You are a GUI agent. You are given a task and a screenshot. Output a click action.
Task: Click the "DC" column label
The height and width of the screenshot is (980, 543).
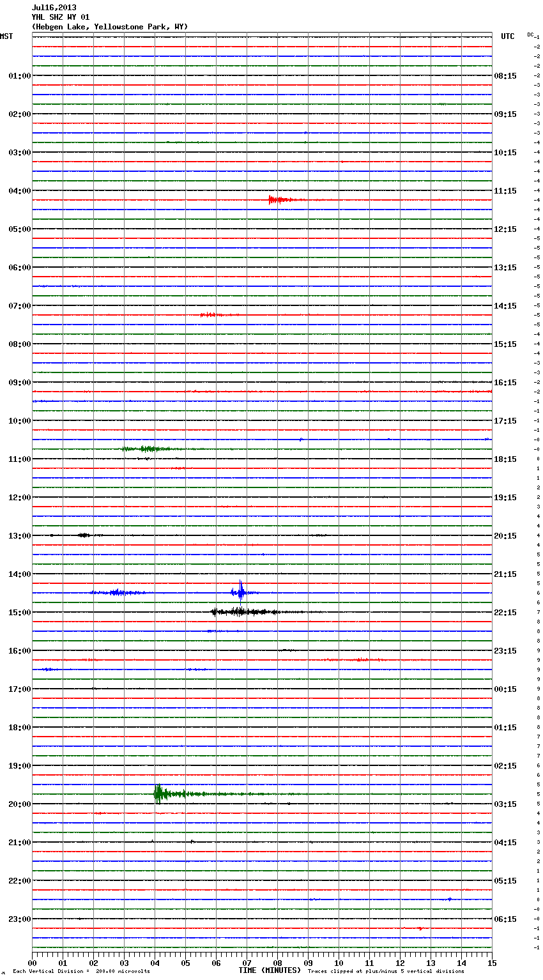click(x=530, y=34)
